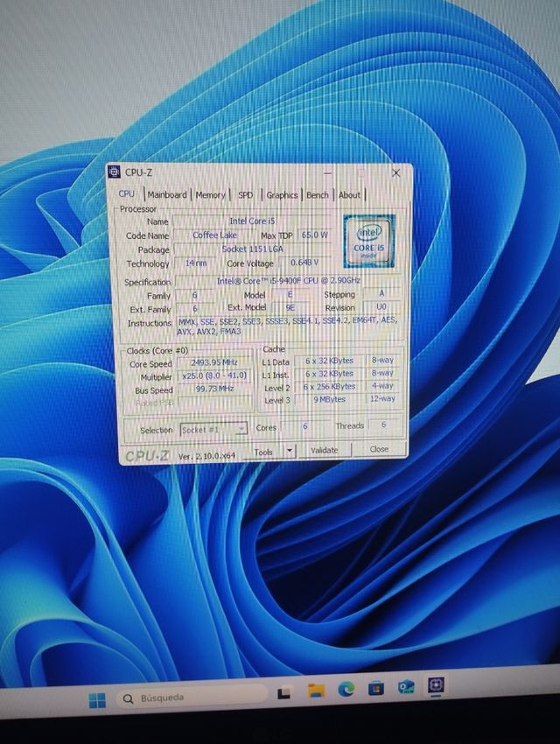The image size is (560, 744).
Task: Click the 9E Ext. Model value
Action: tap(290, 307)
